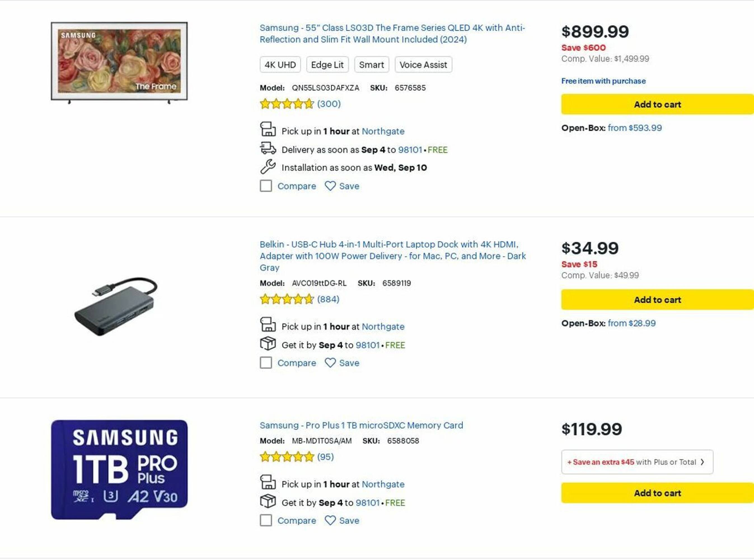
Task: Select the 4K UHD feature tag
Action: point(280,65)
